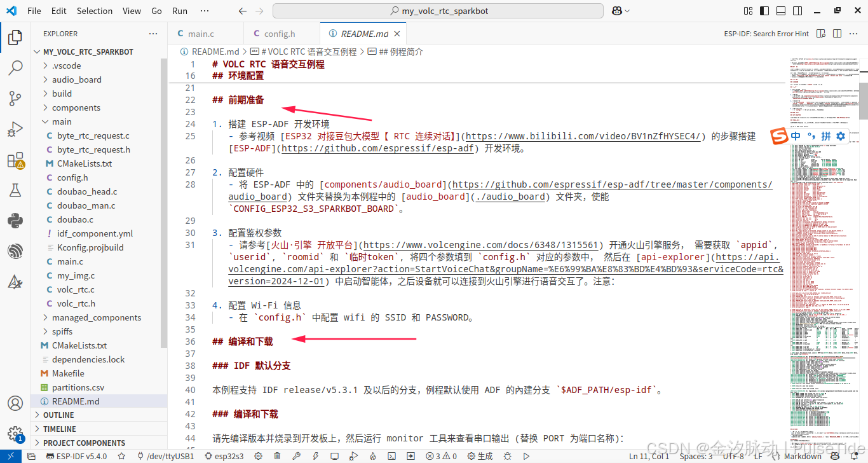Expand the spiffs folder
The image size is (868, 463).
tap(99, 331)
